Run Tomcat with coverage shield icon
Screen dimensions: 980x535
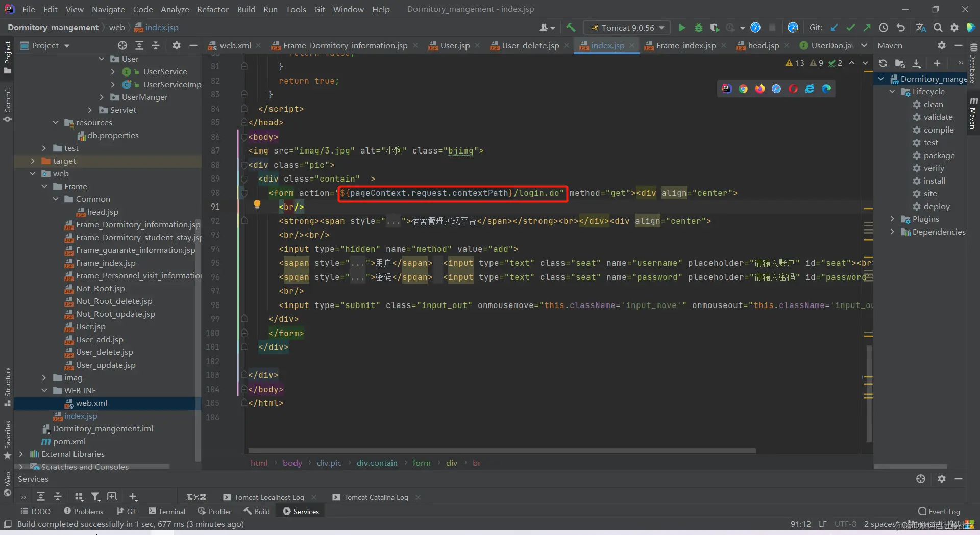[715, 28]
